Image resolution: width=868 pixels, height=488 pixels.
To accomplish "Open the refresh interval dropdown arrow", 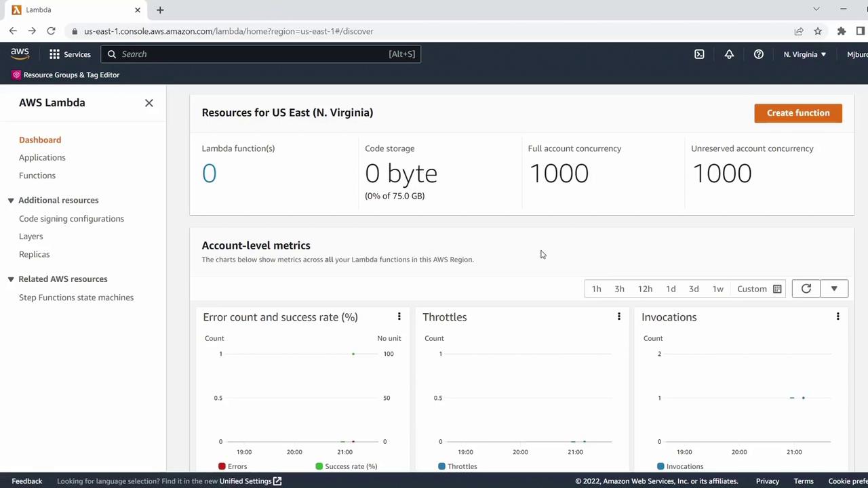I will coord(834,289).
